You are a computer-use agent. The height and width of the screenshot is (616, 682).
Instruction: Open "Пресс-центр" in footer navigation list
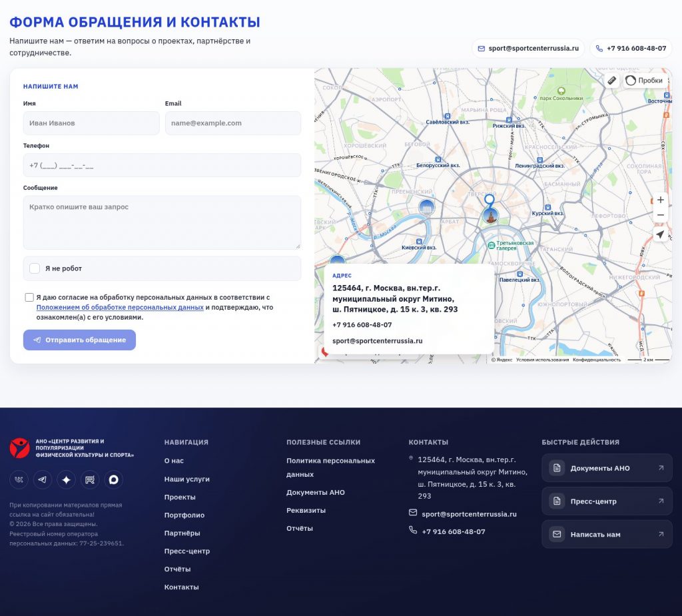pyautogui.click(x=187, y=551)
